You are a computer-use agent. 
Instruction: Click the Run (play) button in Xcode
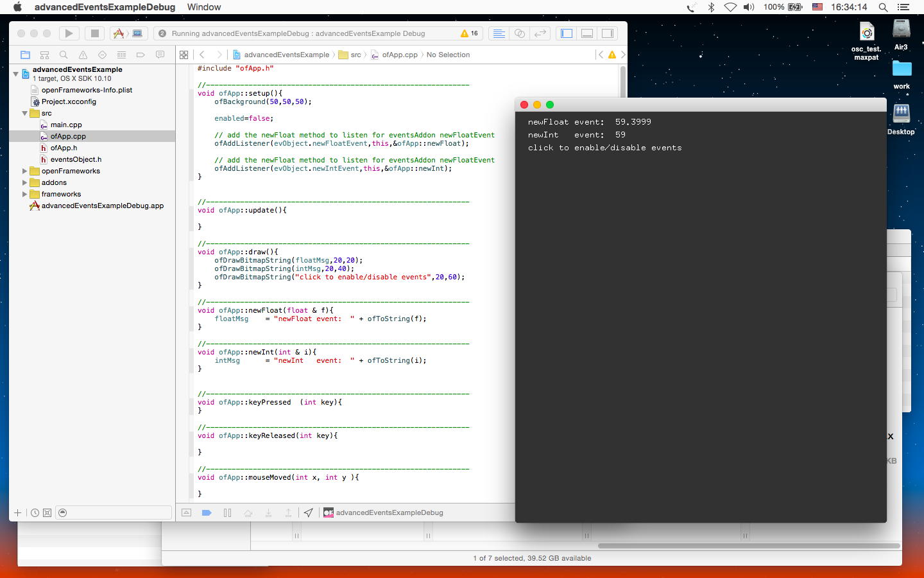[x=69, y=33]
